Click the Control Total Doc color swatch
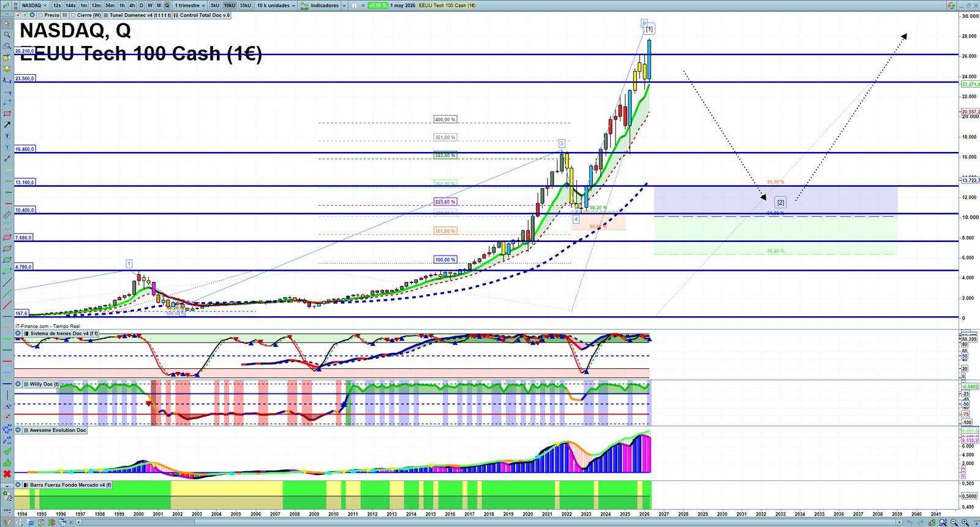 point(176,15)
